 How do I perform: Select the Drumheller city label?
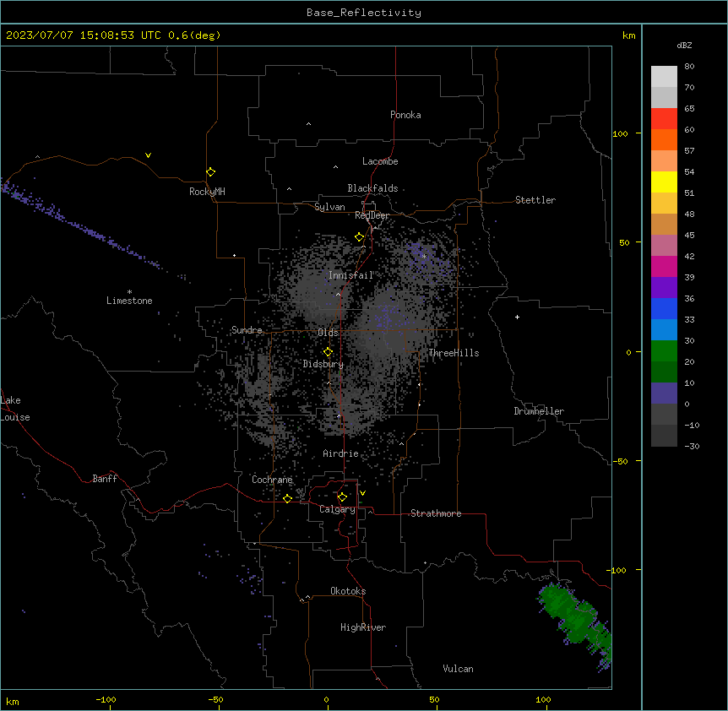539,411
